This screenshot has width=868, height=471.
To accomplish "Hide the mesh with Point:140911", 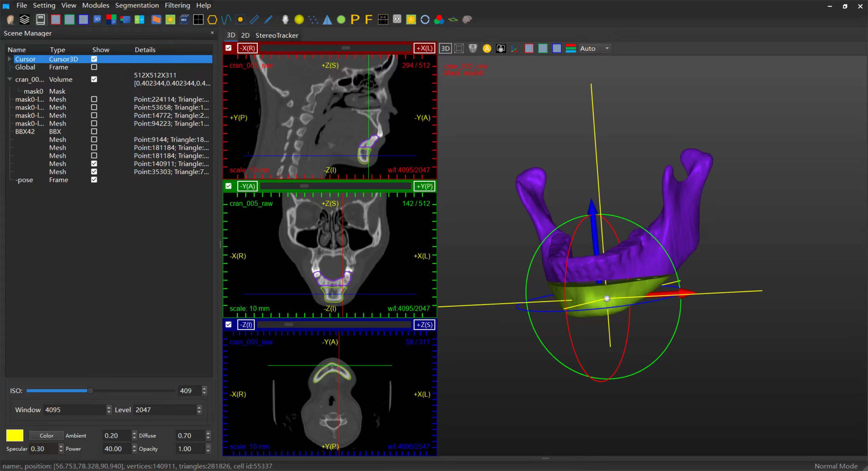I will pyautogui.click(x=94, y=164).
